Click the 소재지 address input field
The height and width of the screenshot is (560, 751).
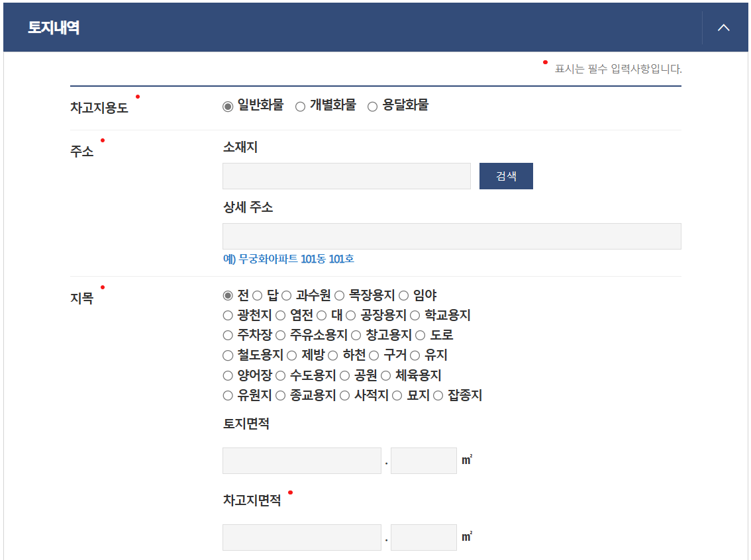click(x=346, y=175)
